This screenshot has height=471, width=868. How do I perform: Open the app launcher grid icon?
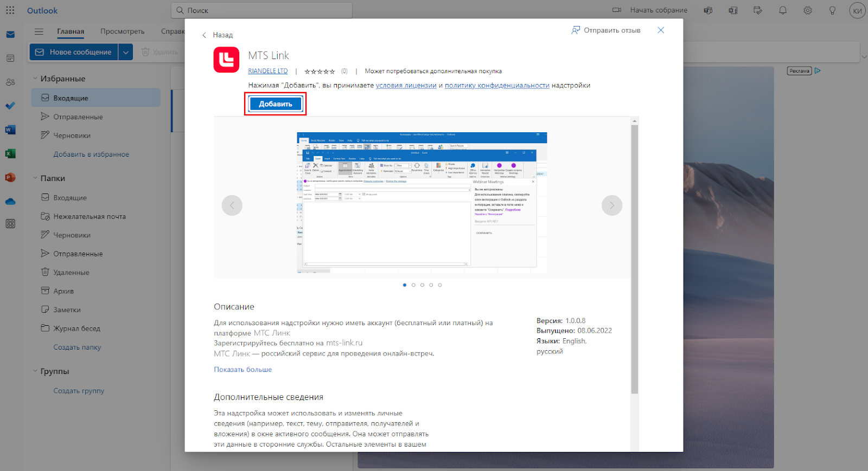(10, 10)
